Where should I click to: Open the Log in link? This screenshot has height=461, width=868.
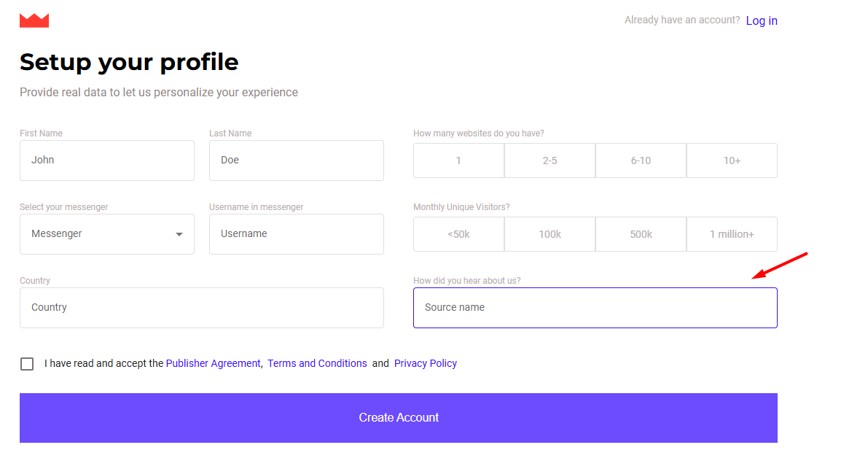pyautogui.click(x=762, y=20)
